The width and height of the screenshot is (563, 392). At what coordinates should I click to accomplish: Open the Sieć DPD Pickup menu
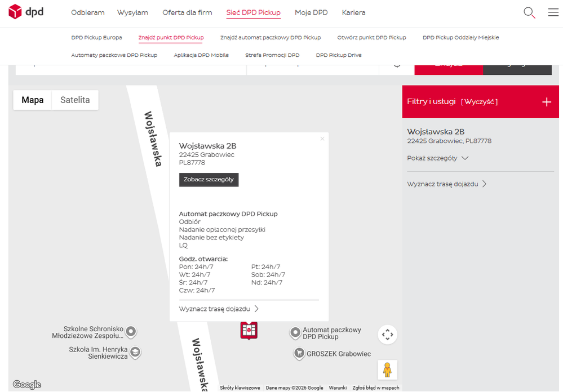coord(253,12)
